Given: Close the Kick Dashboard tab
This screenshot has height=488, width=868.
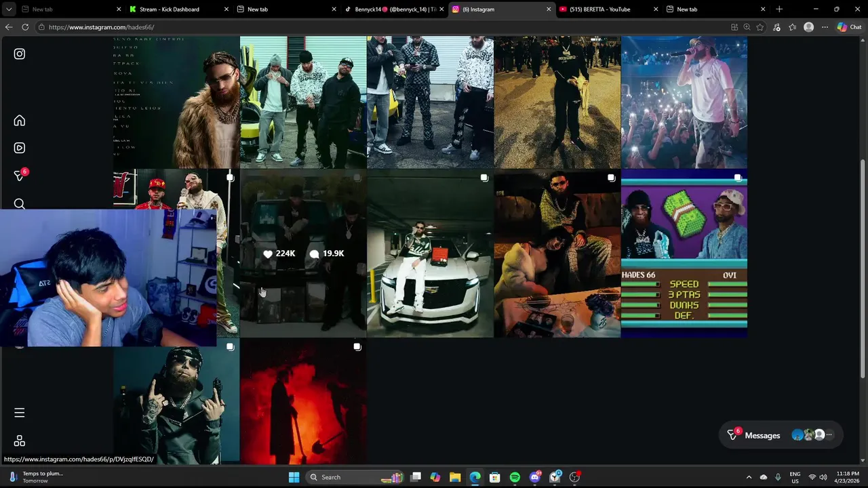Looking at the screenshot, I should (226, 9).
